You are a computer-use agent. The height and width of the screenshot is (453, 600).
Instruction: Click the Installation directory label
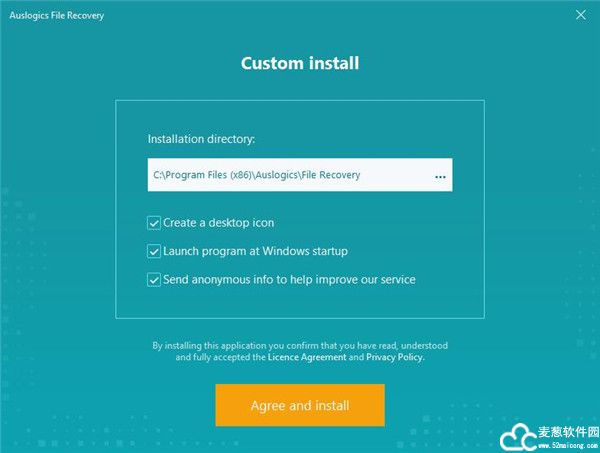pyautogui.click(x=201, y=139)
